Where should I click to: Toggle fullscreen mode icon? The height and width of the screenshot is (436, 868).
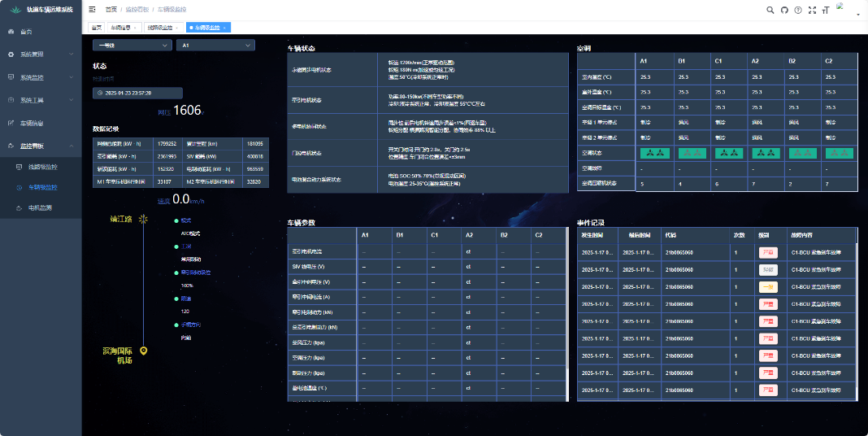point(812,10)
